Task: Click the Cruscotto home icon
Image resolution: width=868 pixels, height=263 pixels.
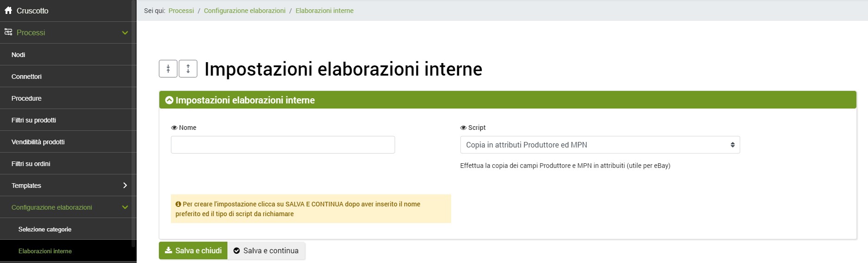Action: 8,10
